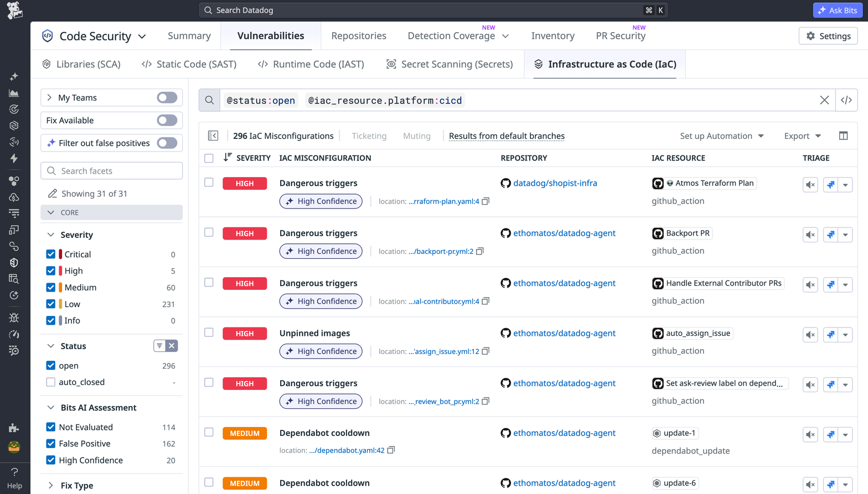Open Help in the left sidebar
Screen dimensions: 868x494
coord(14,478)
